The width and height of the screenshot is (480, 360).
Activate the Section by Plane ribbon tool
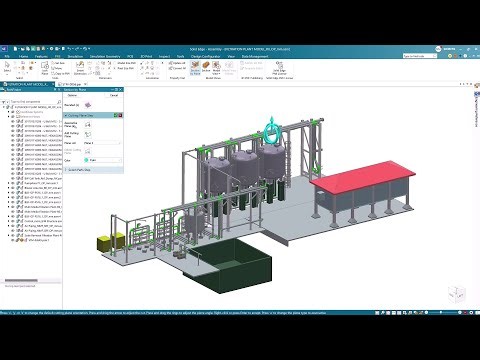point(195,68)
